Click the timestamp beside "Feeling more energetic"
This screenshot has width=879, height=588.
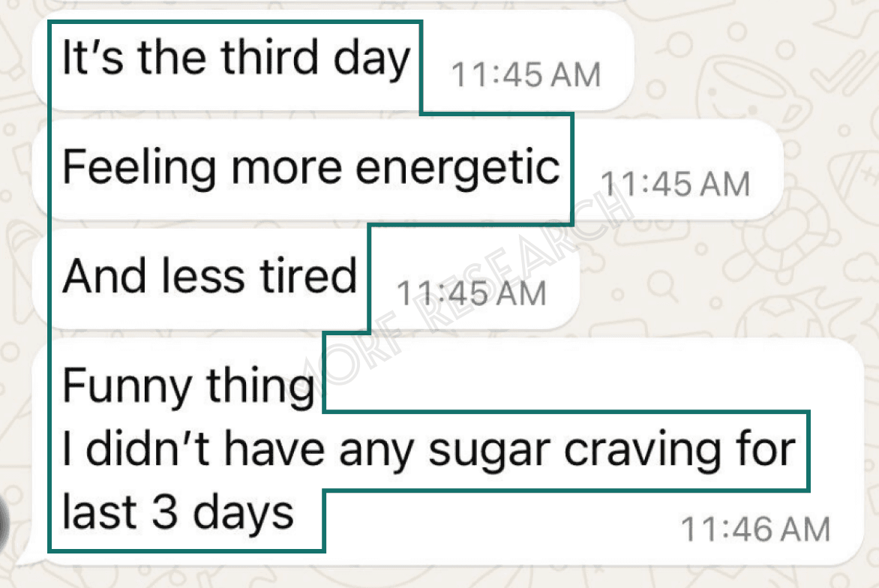click(x=675, y=184)
